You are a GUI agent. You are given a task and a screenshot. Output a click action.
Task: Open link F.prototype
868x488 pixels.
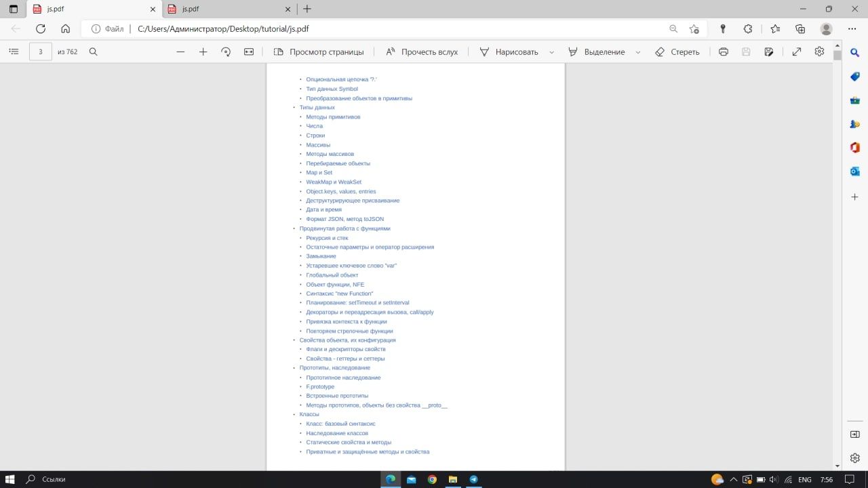(320, 386)
